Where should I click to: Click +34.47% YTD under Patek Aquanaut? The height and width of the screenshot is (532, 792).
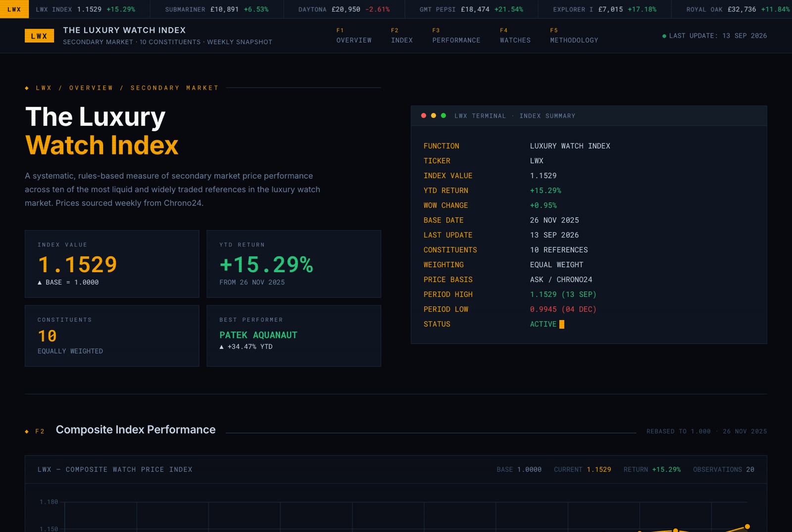point(246,347)
